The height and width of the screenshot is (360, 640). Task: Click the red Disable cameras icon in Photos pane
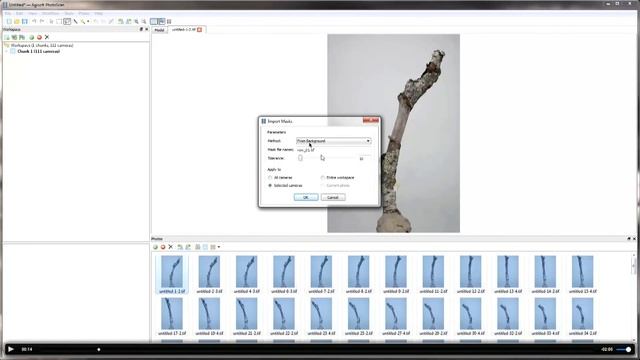(x=163, y=247)
